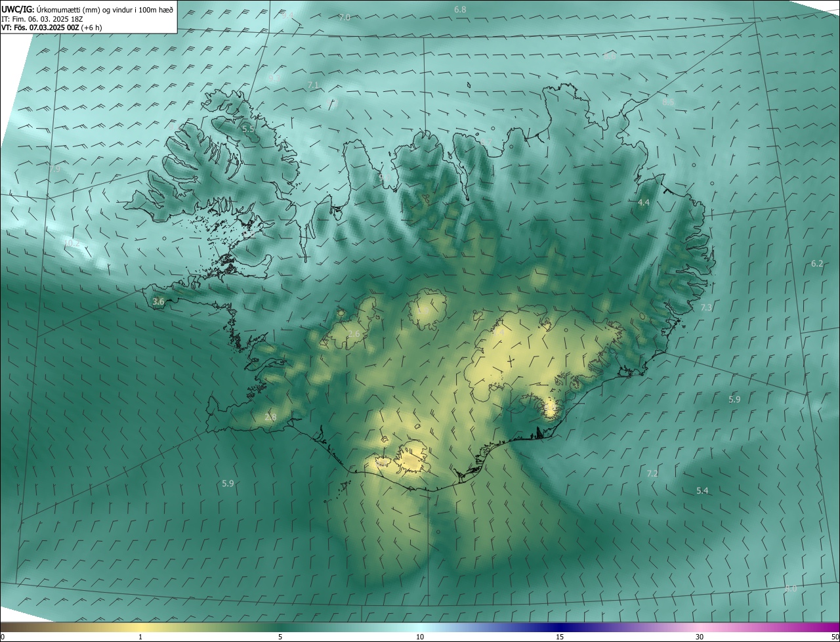Click the map title starting UWC/IG: Úrkomumætti (mm)
This screenshot has width=840, height=642.
(x=87, y=10)
